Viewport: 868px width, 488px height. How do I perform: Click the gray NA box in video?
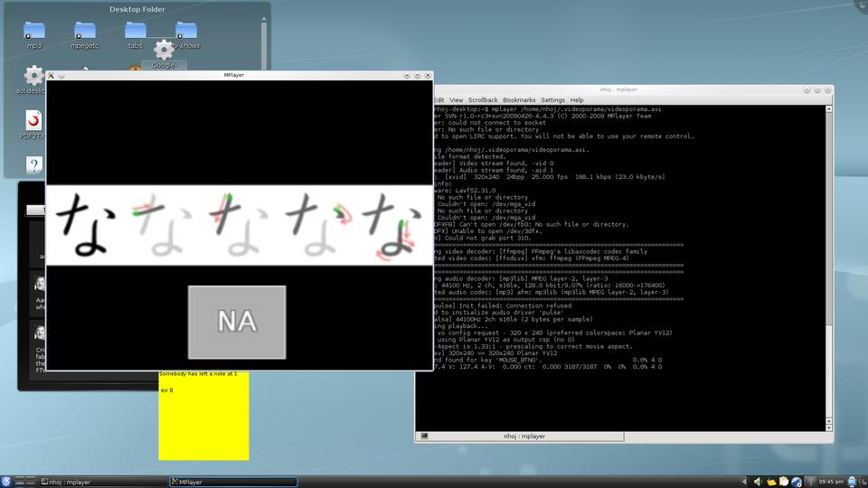237,321
